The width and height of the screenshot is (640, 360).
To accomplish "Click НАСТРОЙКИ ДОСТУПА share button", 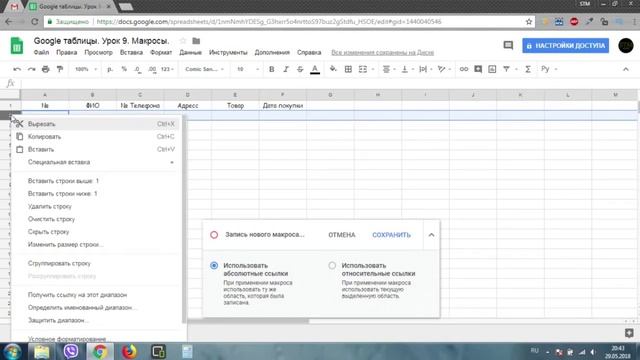I will (x=566, y=46).
